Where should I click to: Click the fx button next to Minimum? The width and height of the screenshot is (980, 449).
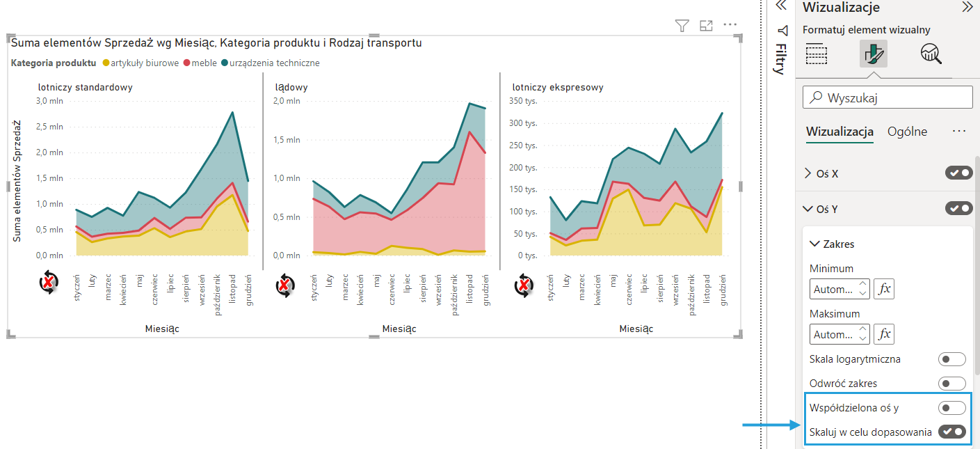[x=884, y=289]
